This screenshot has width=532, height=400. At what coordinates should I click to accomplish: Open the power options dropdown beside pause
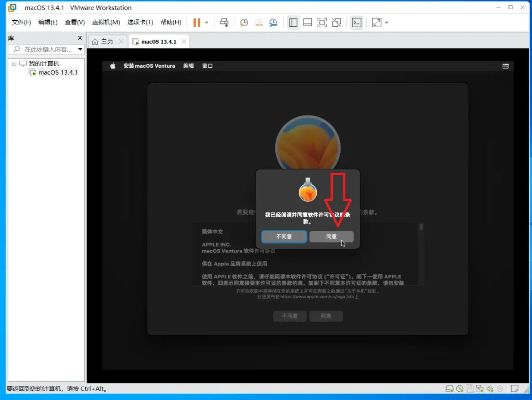click(x=207, y=23)
